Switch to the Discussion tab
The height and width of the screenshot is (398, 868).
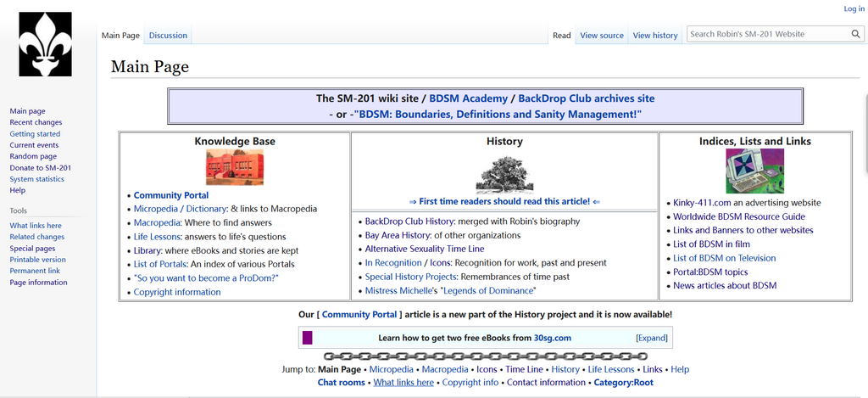pyautogui.click(x=168, y=36)
